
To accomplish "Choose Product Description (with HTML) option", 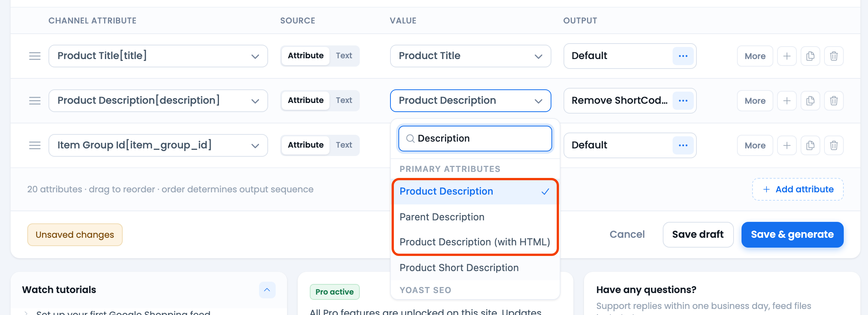I will [475, 242].
